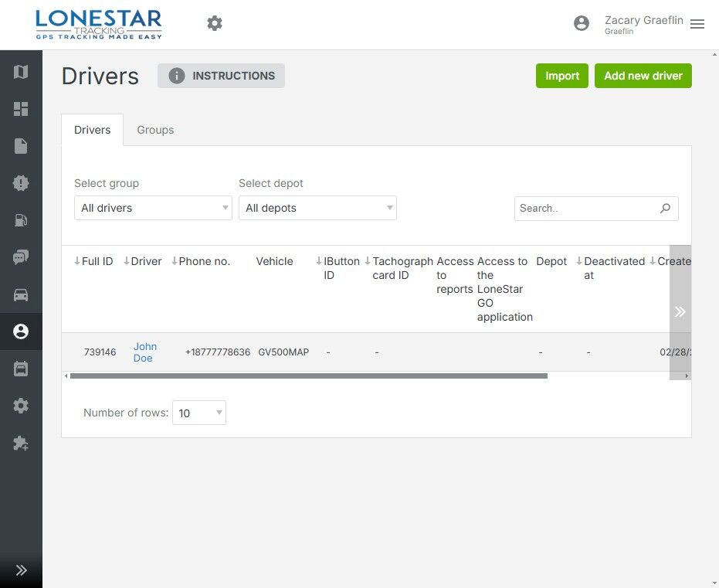Open the reports document icon

(x=21, y=146)
